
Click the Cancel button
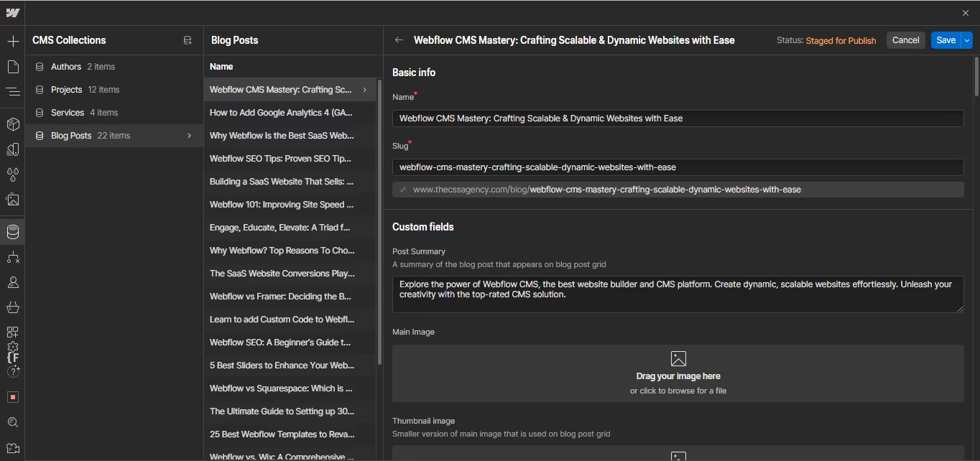[905, 40]
